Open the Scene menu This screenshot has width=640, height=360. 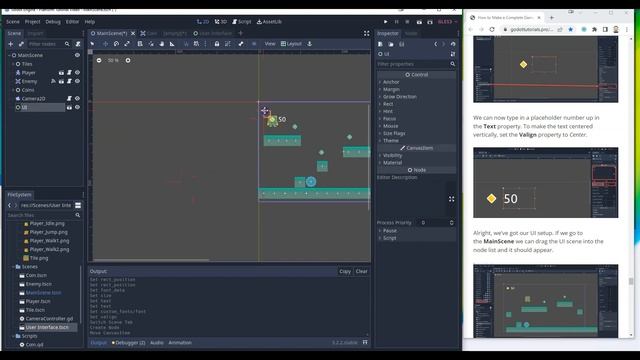click(13, 22)
